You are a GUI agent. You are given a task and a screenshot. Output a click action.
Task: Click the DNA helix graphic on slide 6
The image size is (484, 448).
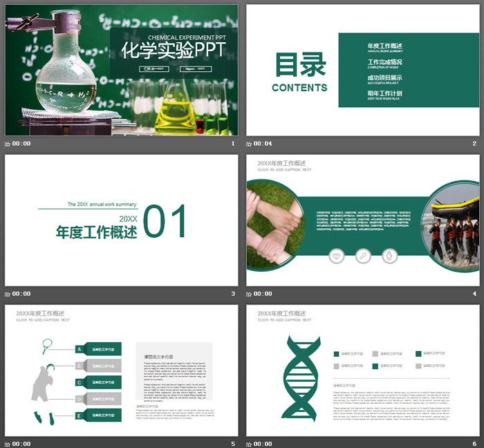[x=301, y=378]
